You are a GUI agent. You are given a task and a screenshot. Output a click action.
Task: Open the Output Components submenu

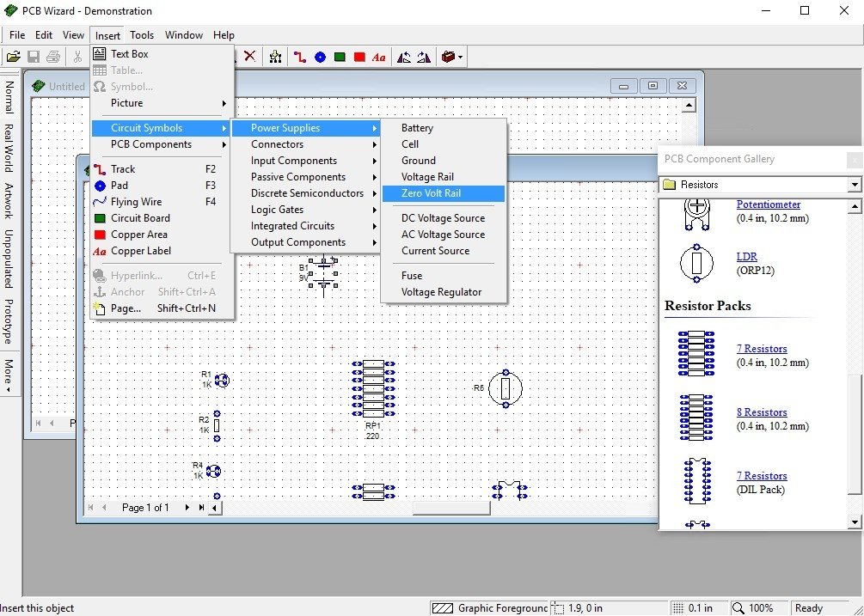306,242
